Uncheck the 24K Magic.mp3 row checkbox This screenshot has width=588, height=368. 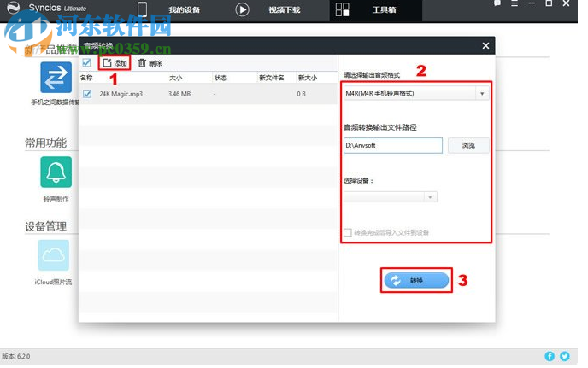pos(87,94)
